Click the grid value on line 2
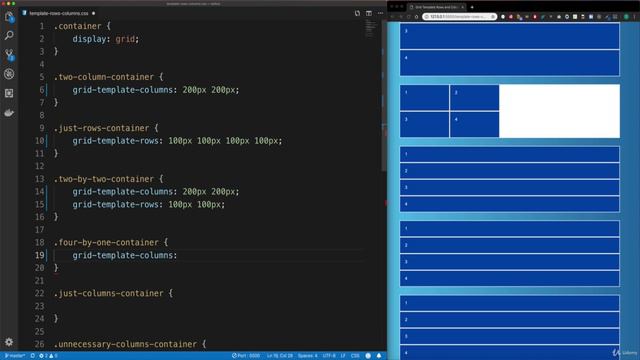 coord(125,39)
